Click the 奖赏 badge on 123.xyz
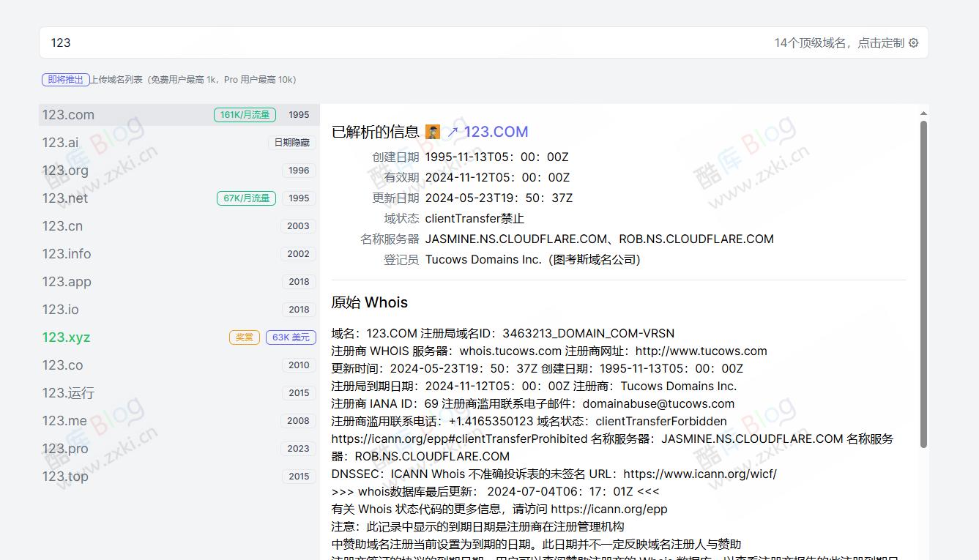The image size is (979, 560). (x=245, y=337)
